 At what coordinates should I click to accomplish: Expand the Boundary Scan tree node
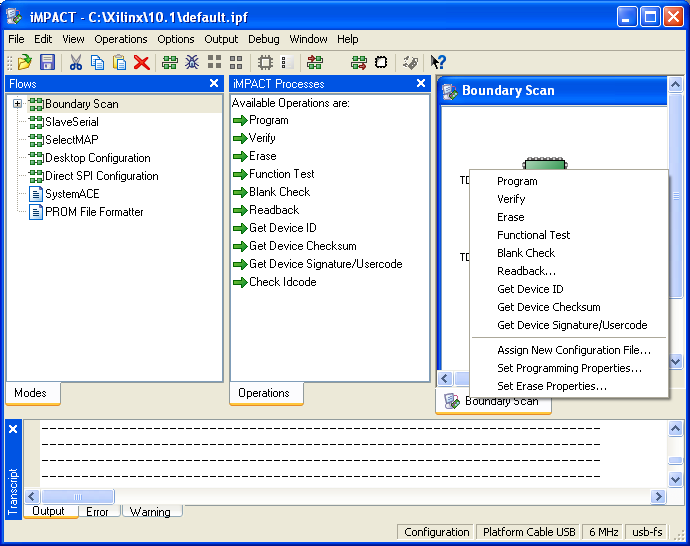pos(17,104)
